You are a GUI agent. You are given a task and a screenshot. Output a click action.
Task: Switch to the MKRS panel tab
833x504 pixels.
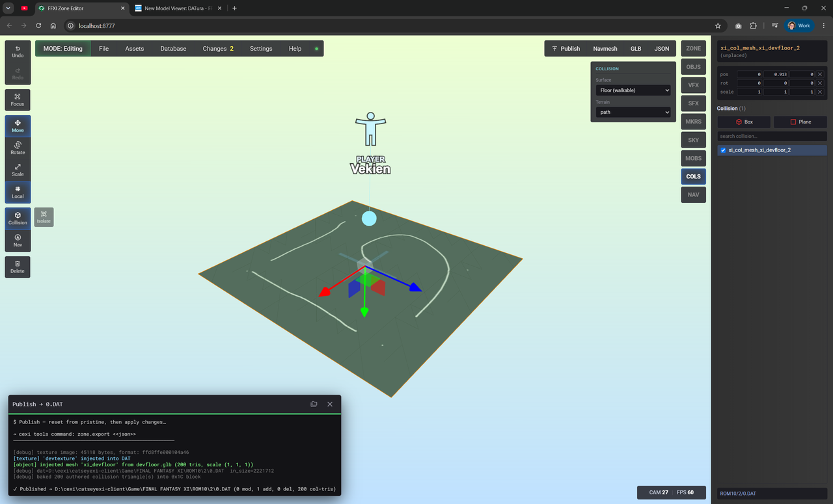(x=694, y=122)
